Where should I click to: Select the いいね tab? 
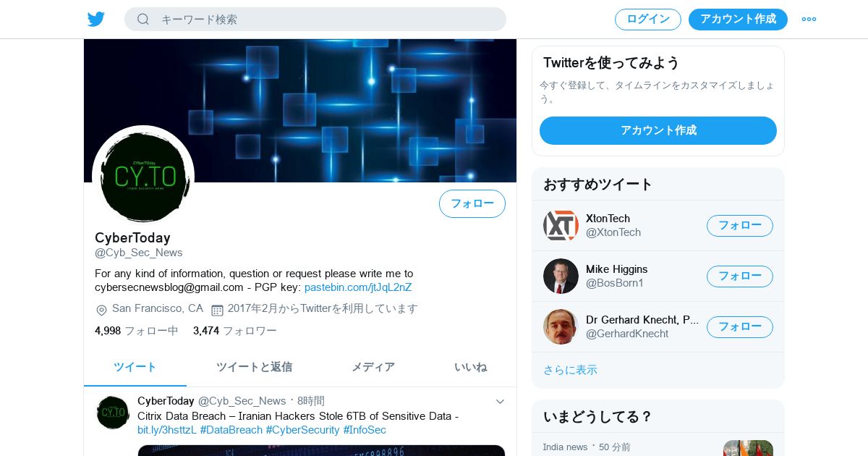click(x=471, y=367)
